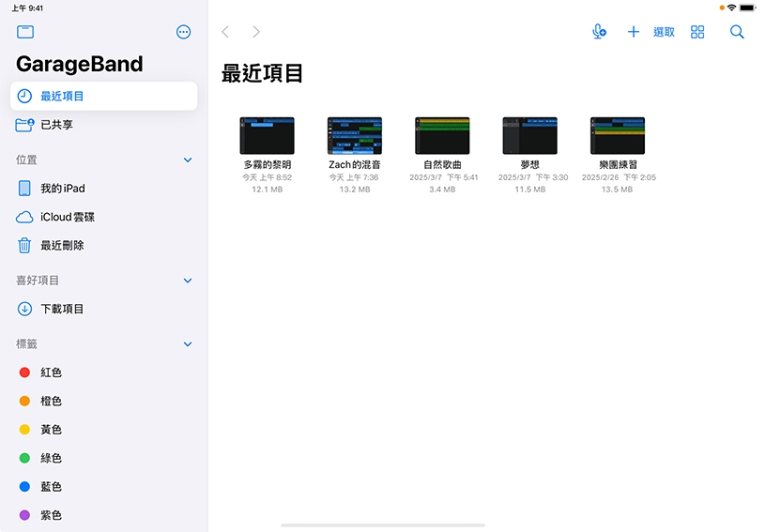Viewport: 766px width, 532px height.
Task: Collapse the 喜好項目 section
Action: (188, 281)
